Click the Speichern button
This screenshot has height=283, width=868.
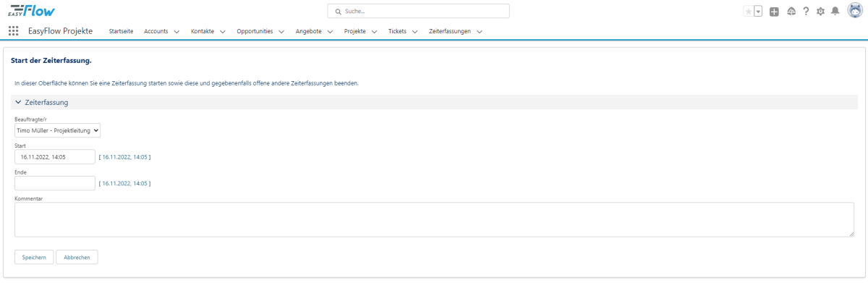tap(34, 257)
